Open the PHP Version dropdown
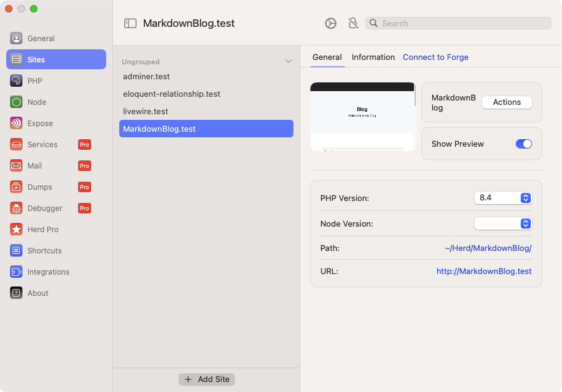This screenshot has height=392, width=562. click(x=503, y=198)
